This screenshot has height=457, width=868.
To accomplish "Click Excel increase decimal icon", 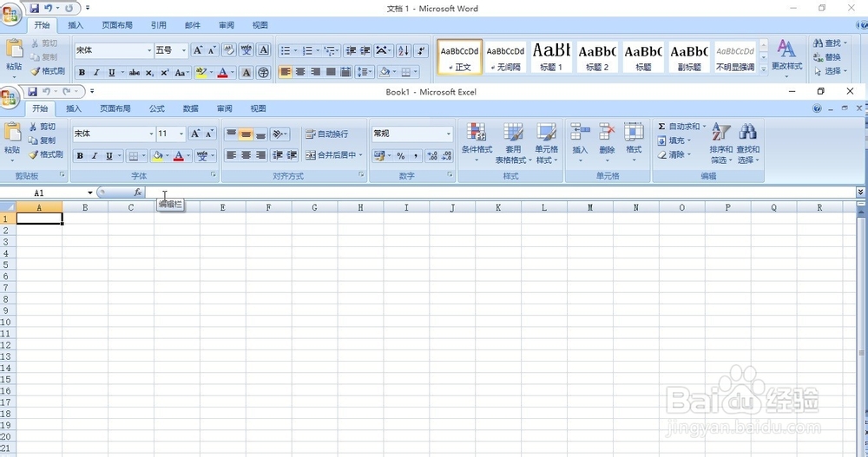I will 432,156.
